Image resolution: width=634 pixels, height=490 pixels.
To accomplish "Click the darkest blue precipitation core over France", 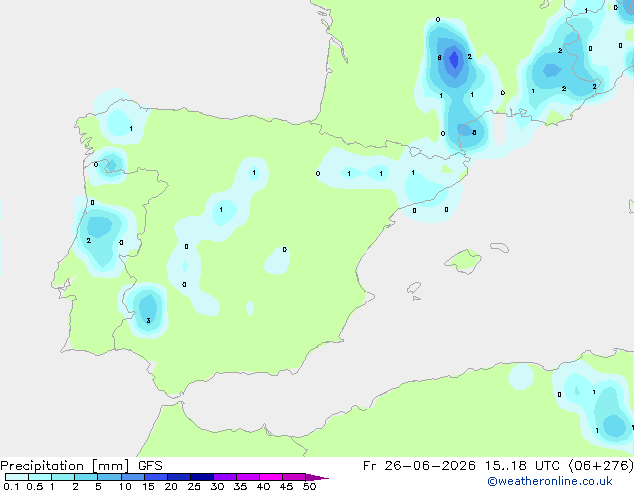I will click(x=454, y=59).
